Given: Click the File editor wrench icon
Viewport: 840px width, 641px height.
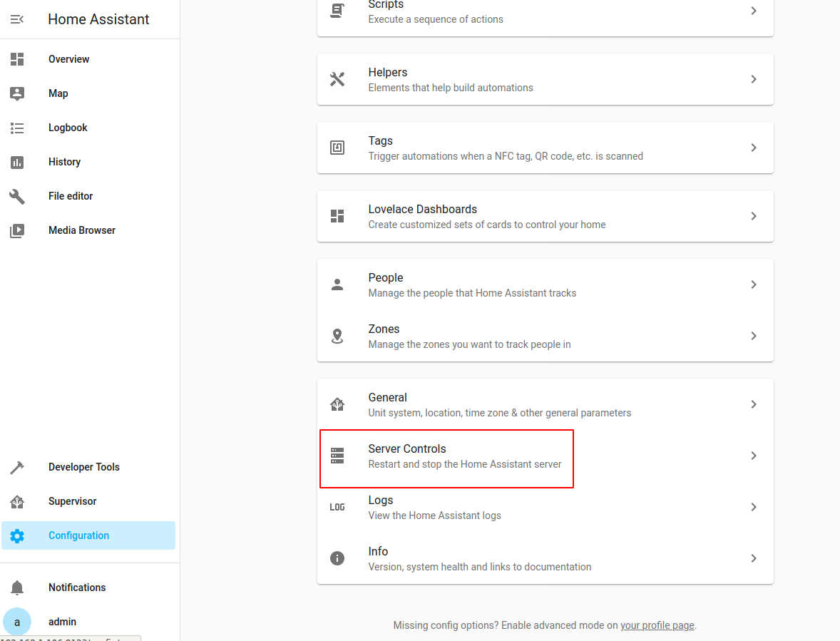Looking at the screenshot, I should pos(17,196).
